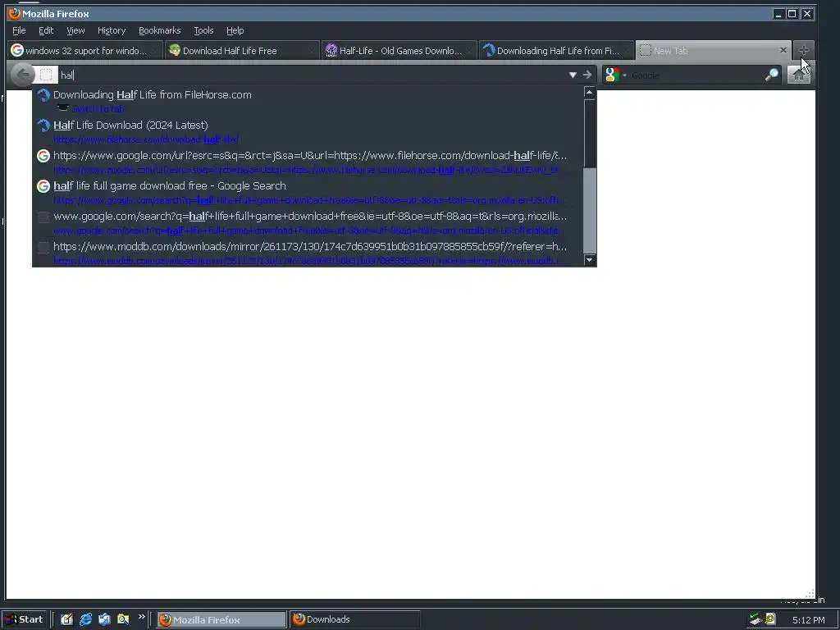
Task: Click the Go arrow in address bar
Action: [x=587, y=75]
